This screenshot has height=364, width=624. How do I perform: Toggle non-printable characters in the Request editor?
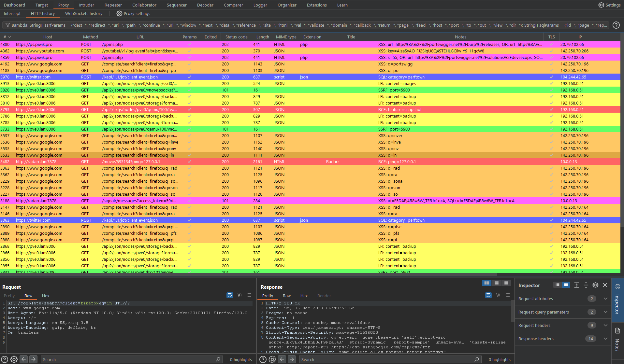[239, 295]
